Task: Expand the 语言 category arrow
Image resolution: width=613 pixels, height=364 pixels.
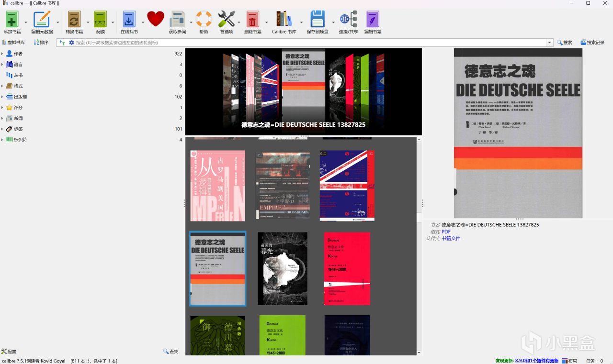Action: pos(2,65)
